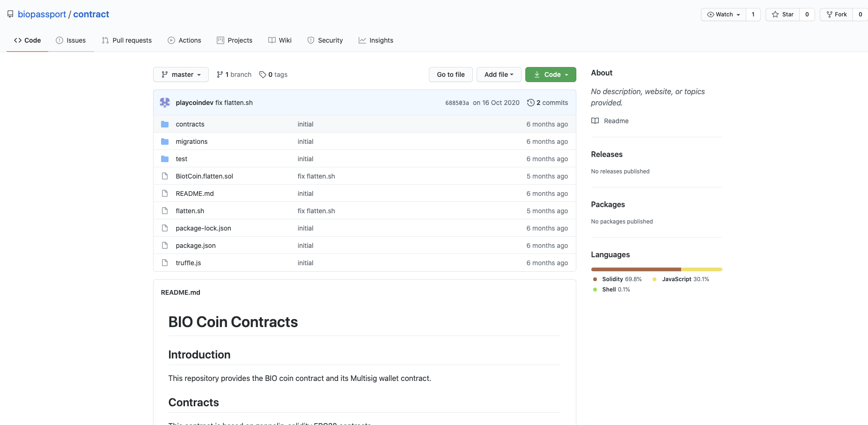The image size is (868, 425).
Task: Filter by JavaScript 30.1% language
Action: pos(681,279)
